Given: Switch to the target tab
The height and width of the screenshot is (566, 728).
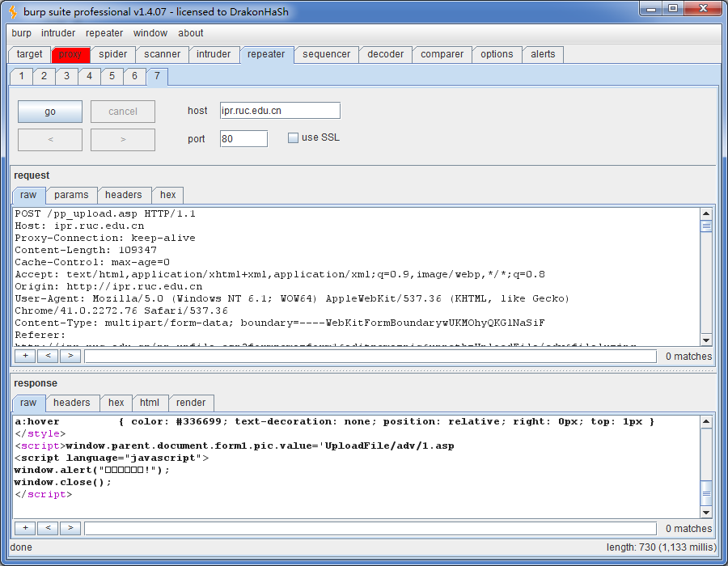Looking at the screenshot, I should tap(29, 54).
